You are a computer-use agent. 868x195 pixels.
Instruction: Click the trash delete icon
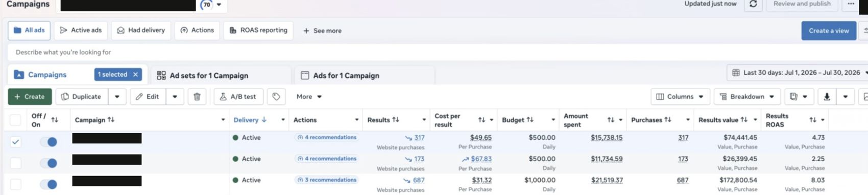pyautogui.click(x=197, y=96)
